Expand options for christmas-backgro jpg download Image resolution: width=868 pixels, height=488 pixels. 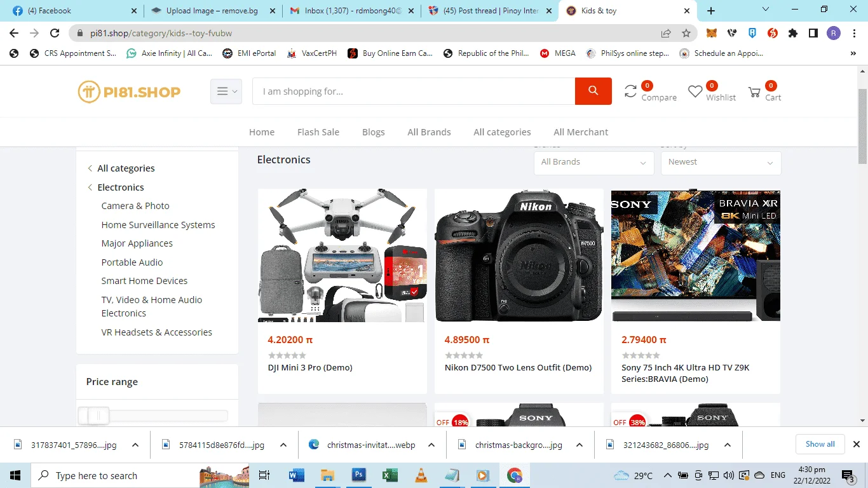click(580, 445)
